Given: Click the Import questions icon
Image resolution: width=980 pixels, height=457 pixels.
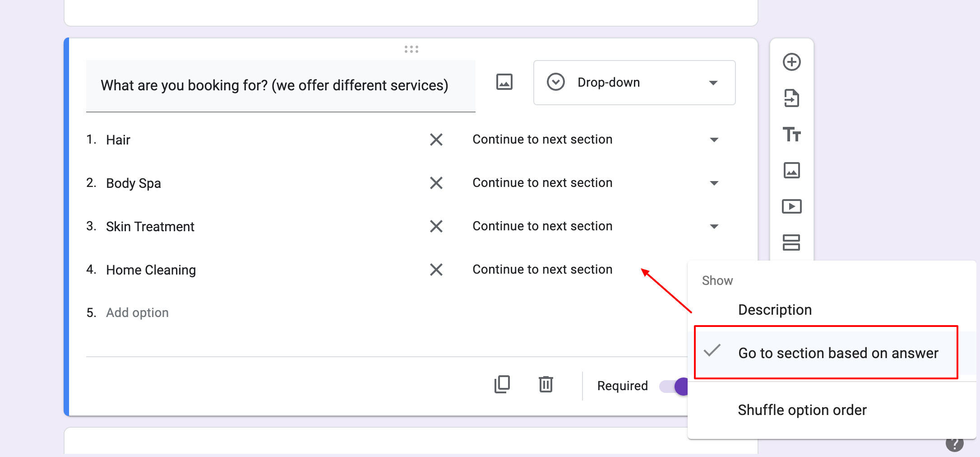Looking at the screenshot, I should pyautogui.click(x=791, y=98).
